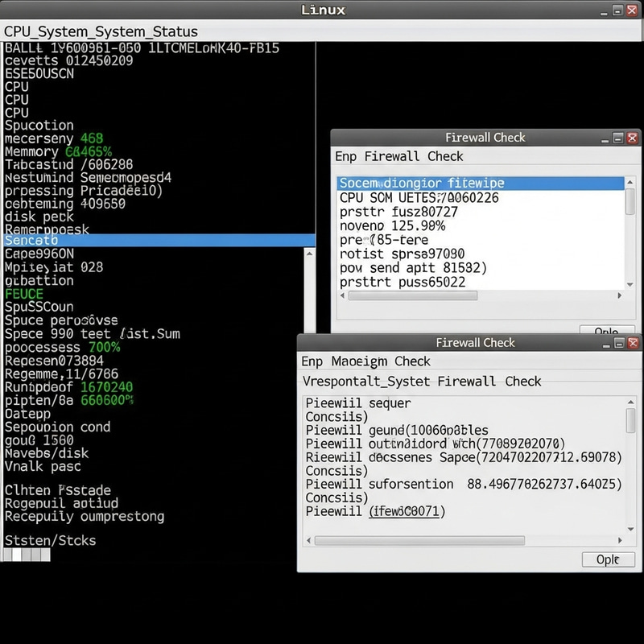Click the Ople button of the first Firewall dialog
Screen dimensions: 644x644
pos(607,332)
